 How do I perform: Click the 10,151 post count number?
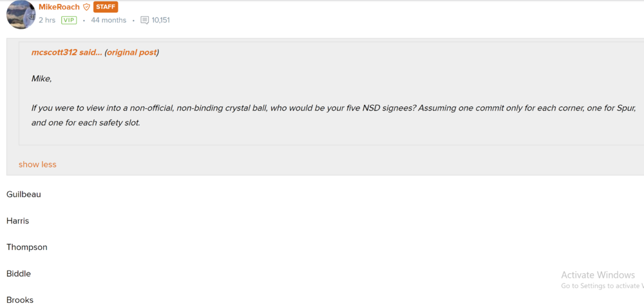click(161, 21)
